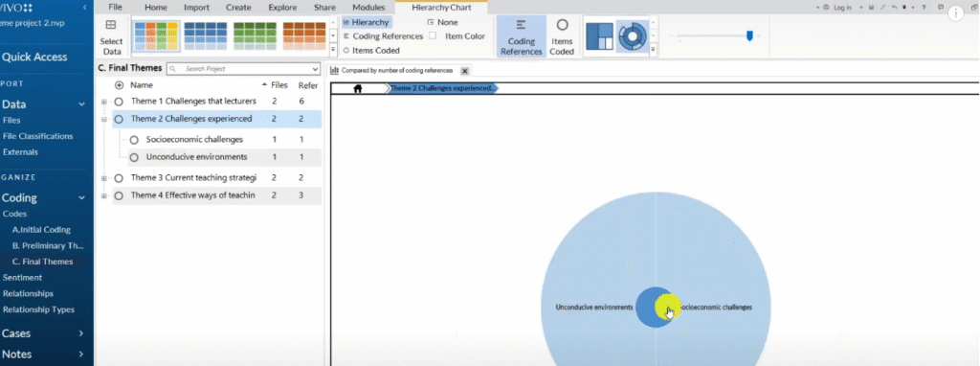Open the Search Project dropdown arrow
This screenshot has height=366, width=980.
[315, 69]
